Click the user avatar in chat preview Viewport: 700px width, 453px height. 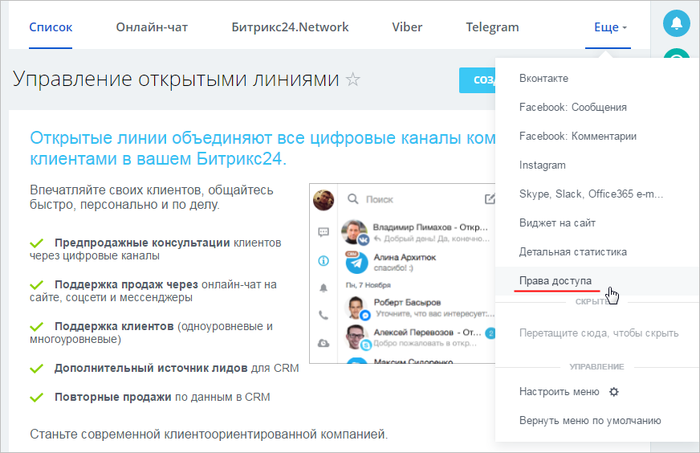(x=323, y=199)
